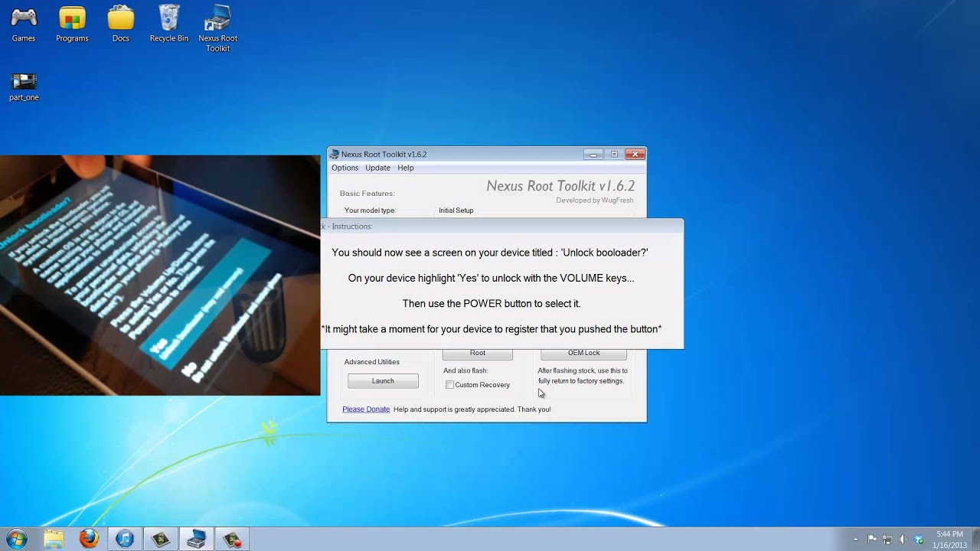This screenshot has width=980, height=551.
Task: Open the Docs desktop folder
Action: (x=121, y=24)
